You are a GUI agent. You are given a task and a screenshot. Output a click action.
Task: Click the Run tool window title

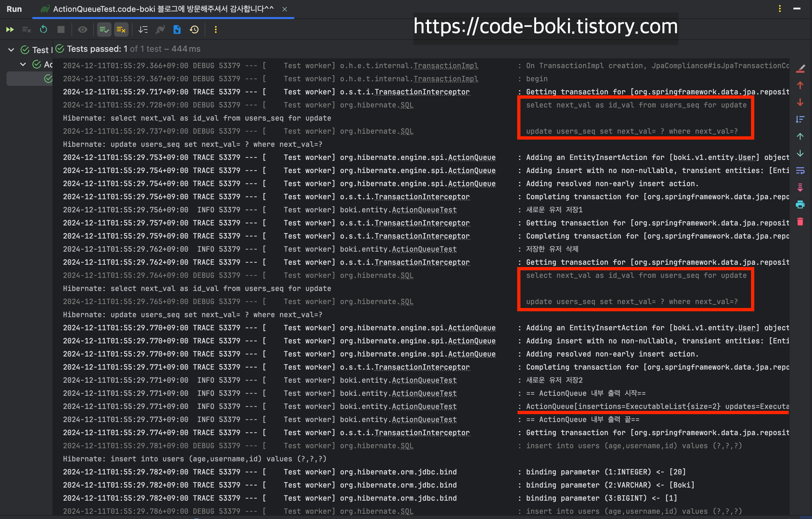[x=14, y=9]
